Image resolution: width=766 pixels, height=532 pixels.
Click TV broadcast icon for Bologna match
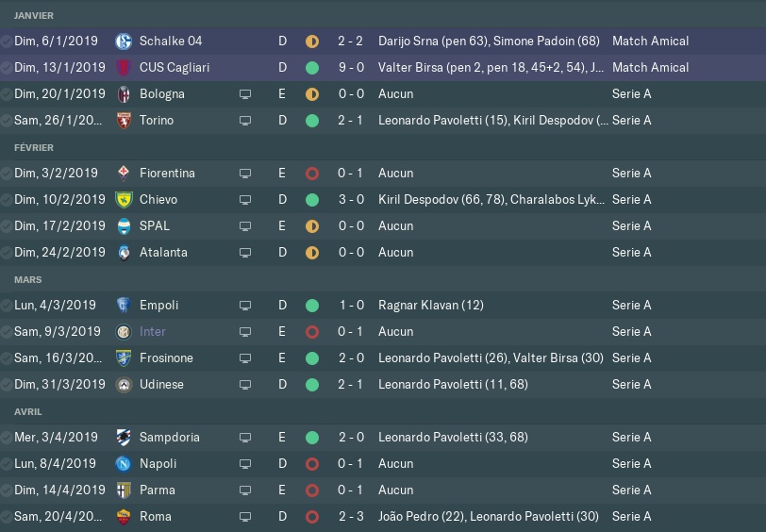(x=245, y=94)
